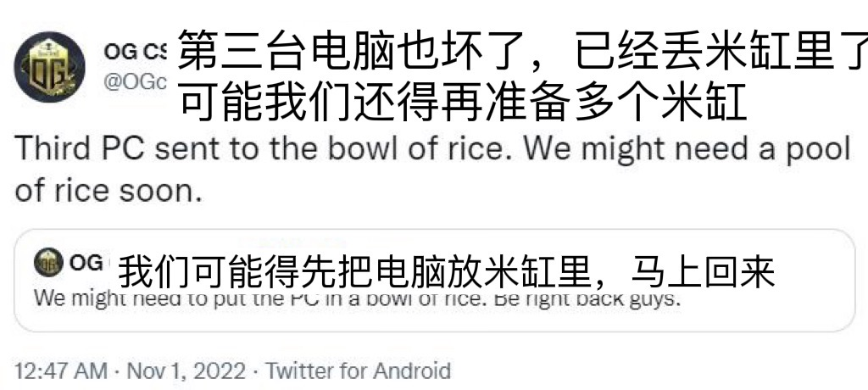868x390 pixels.
Task: Open the Twitter for Android source link
Action: (359, 370)
